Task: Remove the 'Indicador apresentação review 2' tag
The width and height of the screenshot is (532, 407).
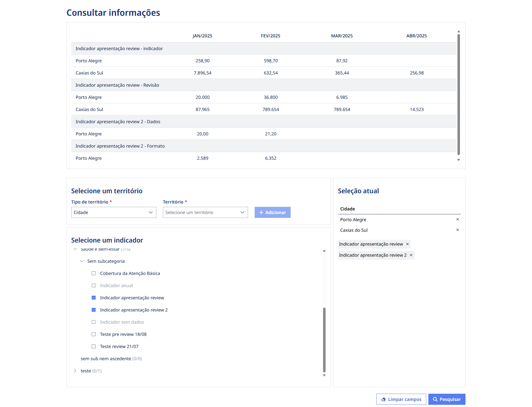Action: 411,255
